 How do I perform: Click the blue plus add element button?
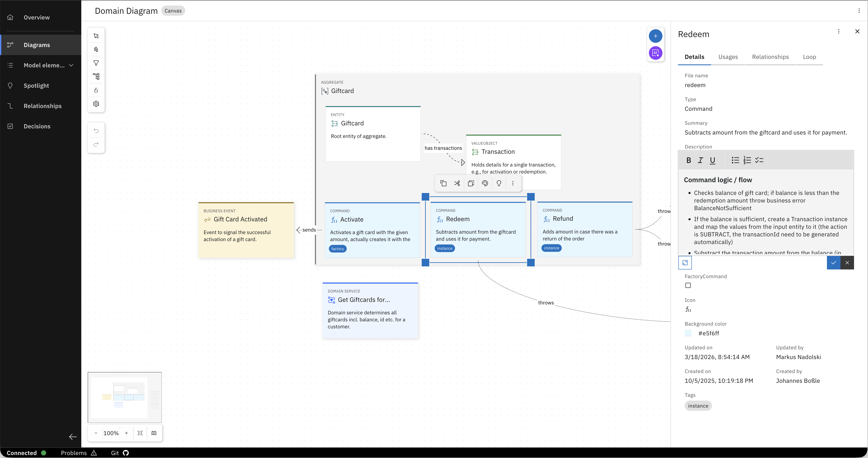click(655, 36)
